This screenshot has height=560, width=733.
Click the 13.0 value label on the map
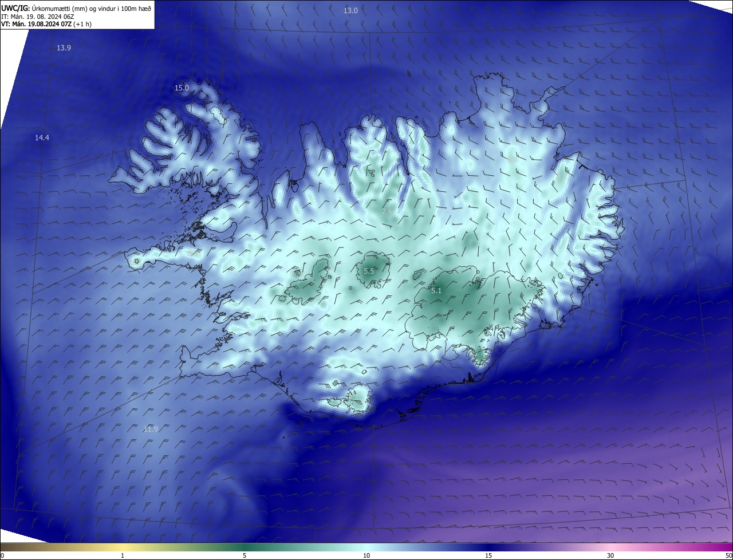coord(350,11)
